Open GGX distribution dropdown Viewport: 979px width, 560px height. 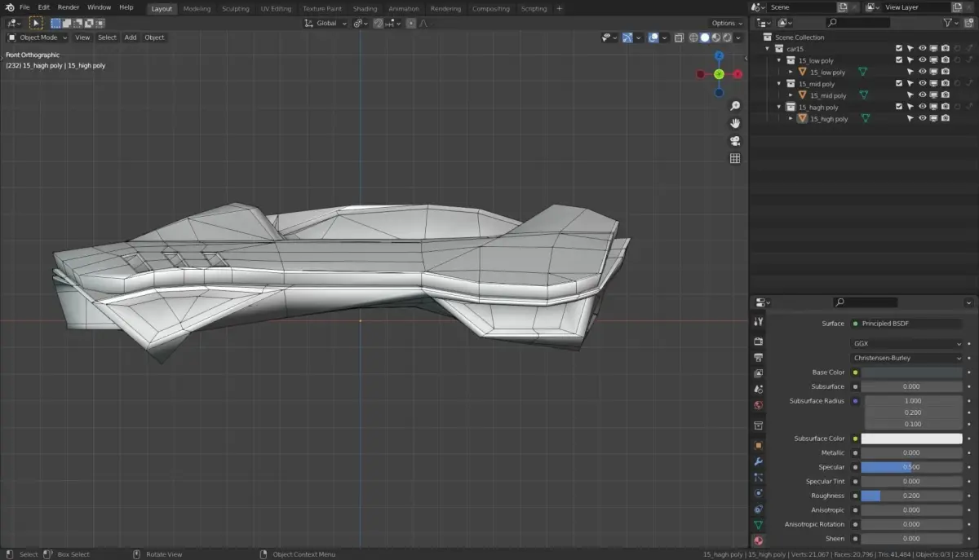coord(907,344)
